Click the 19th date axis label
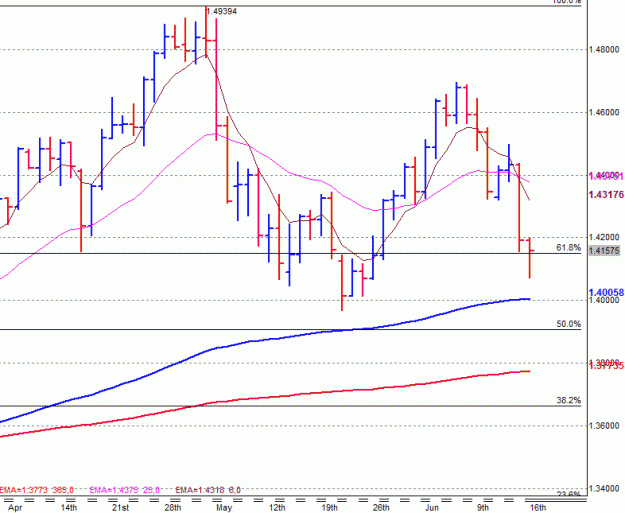Viewport: 625px width, 513px height. point(329,507)
